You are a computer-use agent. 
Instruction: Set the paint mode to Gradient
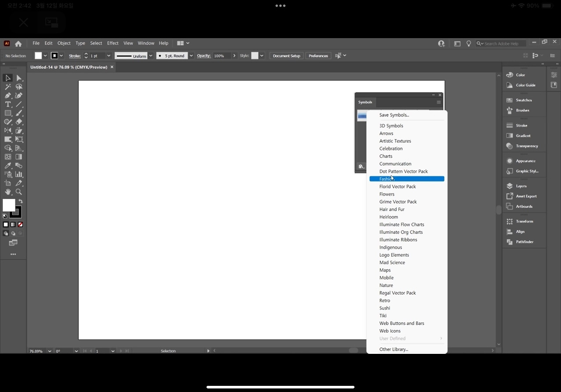click(13, 225)
